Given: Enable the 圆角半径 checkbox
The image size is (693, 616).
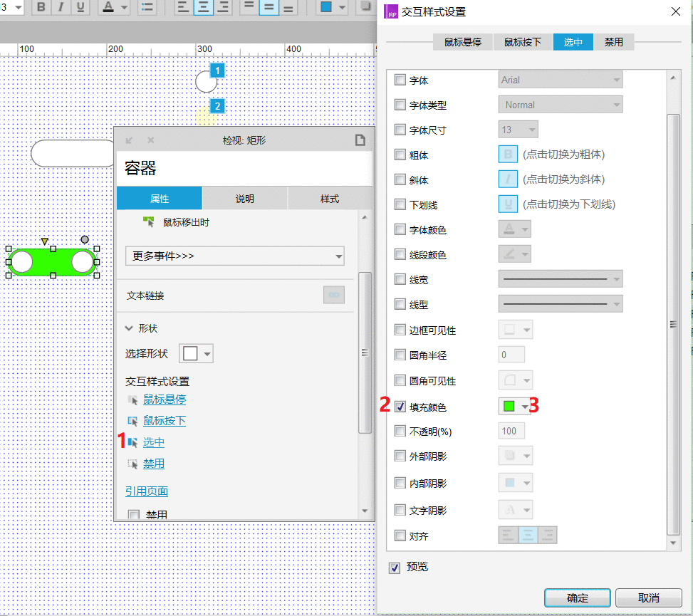Looking at the screenshot, I should (x=400, y=355).
